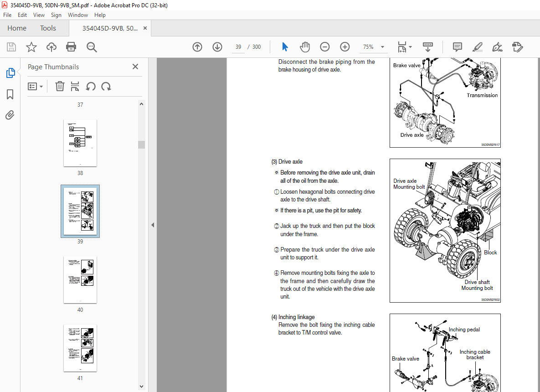Rotate page clockwise in thumbnails panel
This screenshot has height=392, width=540.
pyautogui.click(x=106, y=86)
